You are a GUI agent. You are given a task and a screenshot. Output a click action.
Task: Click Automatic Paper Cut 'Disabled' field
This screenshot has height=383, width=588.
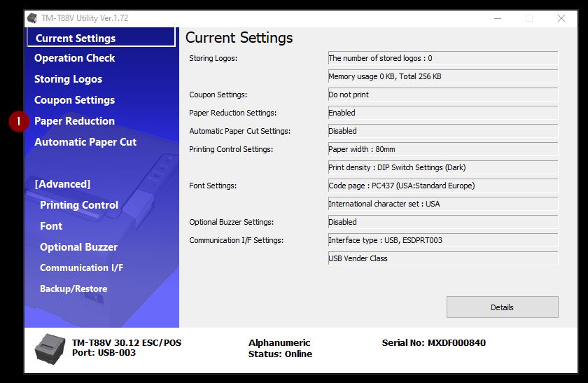click(443, 131)
